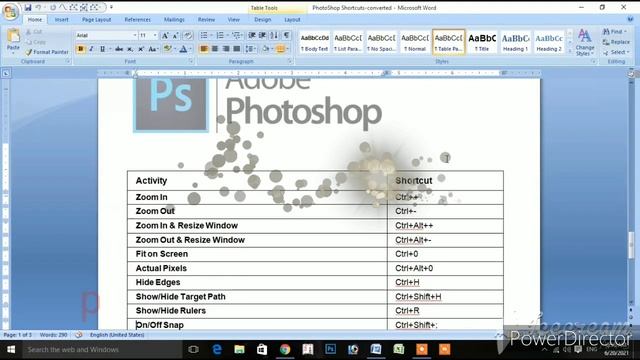
Task: Switch to the Page Layout tab
Action: (96, 20)
